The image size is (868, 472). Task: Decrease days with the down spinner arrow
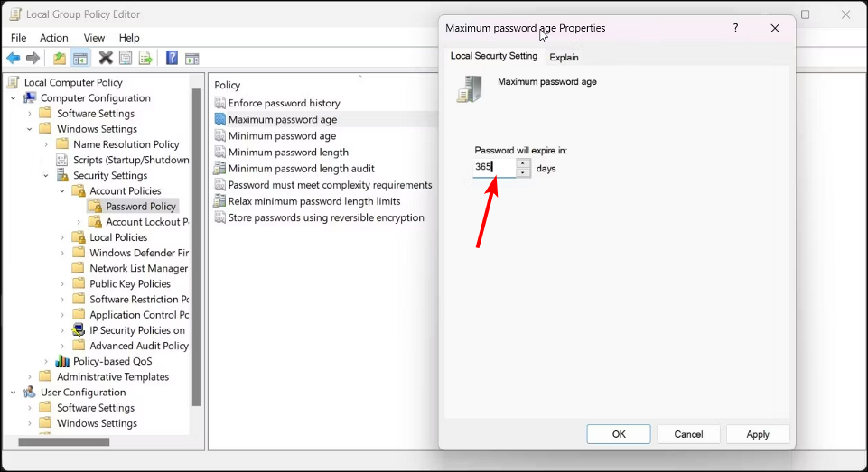[x=523, y=172]
